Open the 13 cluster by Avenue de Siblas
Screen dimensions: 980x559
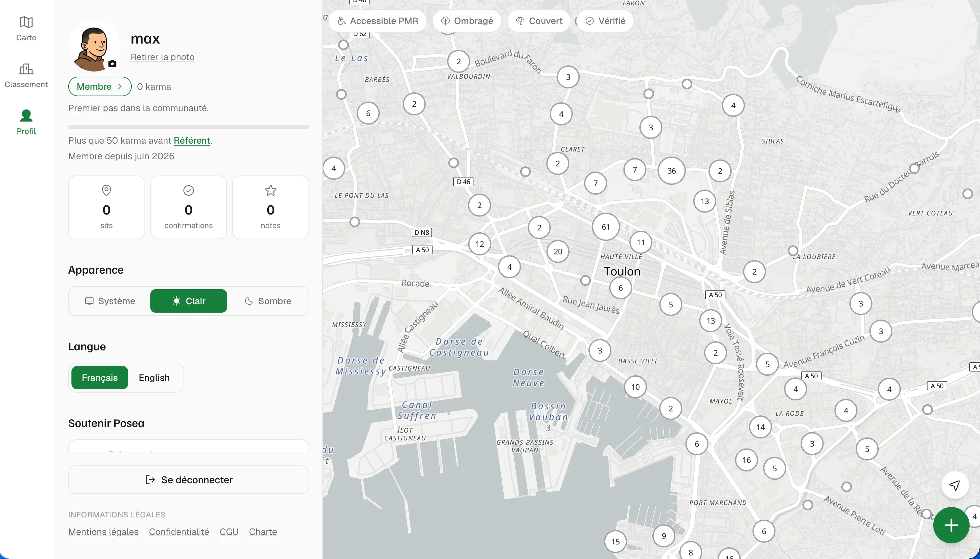pos(705,201)
